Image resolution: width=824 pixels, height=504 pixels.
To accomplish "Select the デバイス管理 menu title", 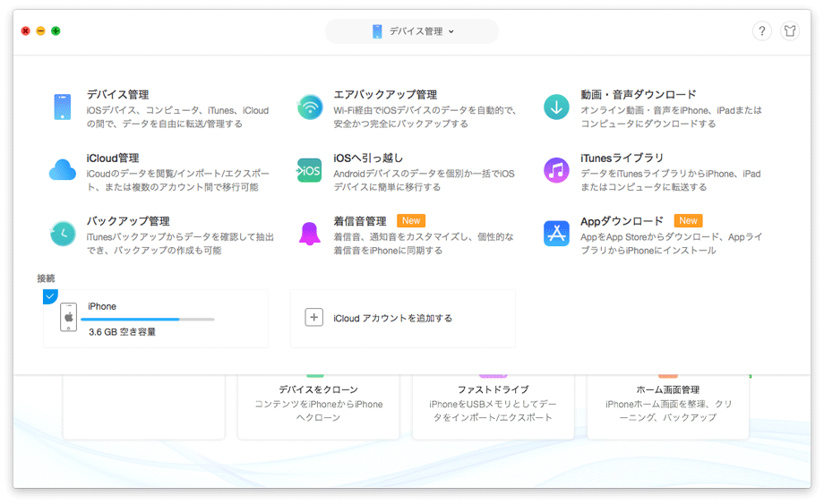I will pyautogui.click(x=117, y=95).
